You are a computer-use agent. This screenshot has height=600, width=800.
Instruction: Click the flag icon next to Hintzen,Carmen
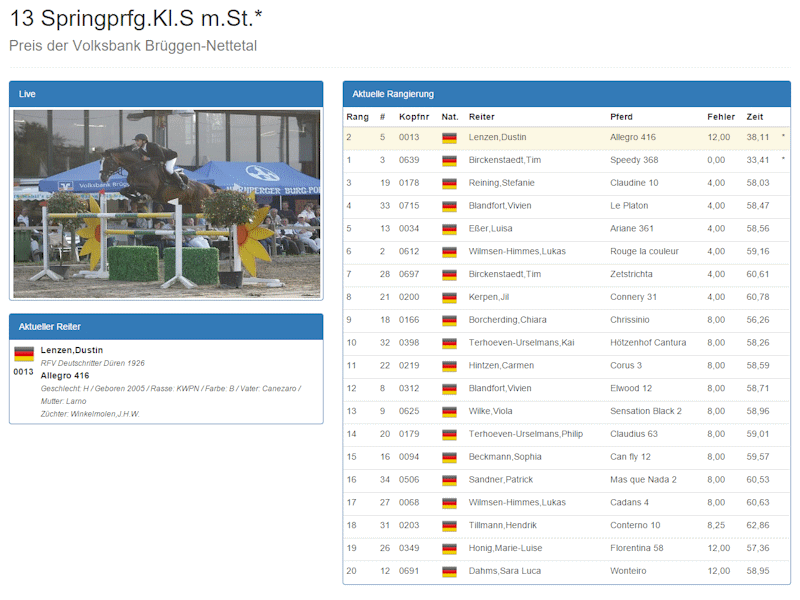point(449,366)
